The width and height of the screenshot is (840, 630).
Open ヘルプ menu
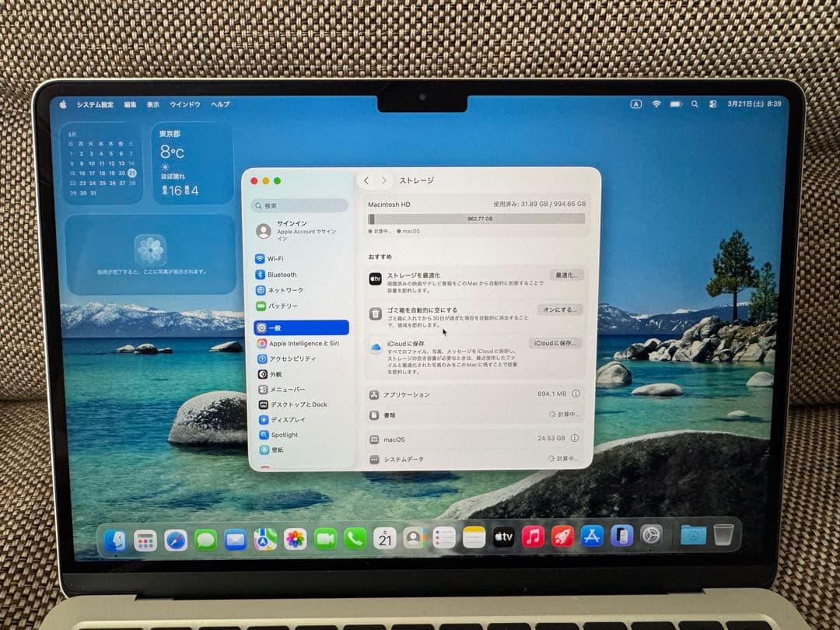tap(220, 104)
